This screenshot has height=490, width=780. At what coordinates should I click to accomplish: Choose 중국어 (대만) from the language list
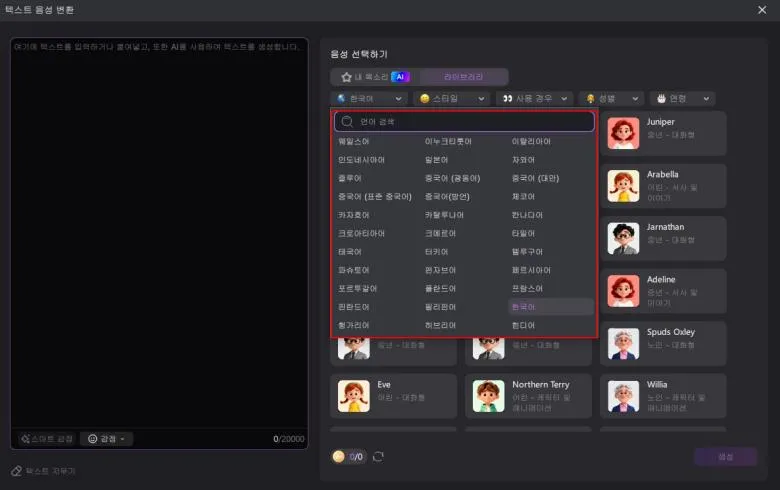point(535,179)
